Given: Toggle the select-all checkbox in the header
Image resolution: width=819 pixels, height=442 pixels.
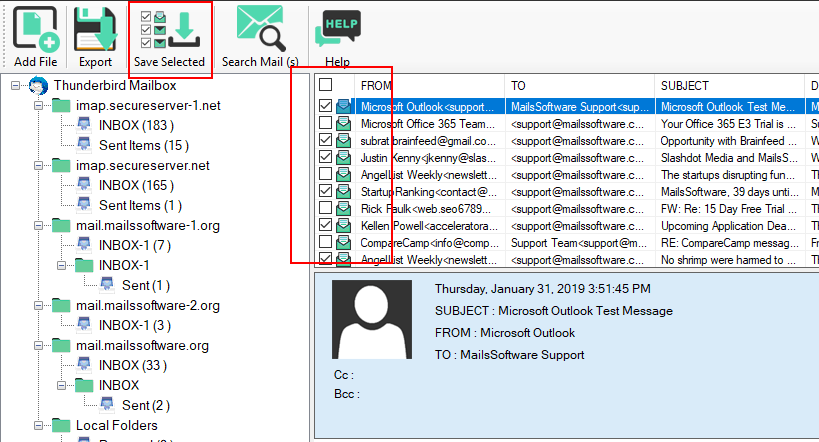Looking at the screenshot, I should (x=325, y=85).
